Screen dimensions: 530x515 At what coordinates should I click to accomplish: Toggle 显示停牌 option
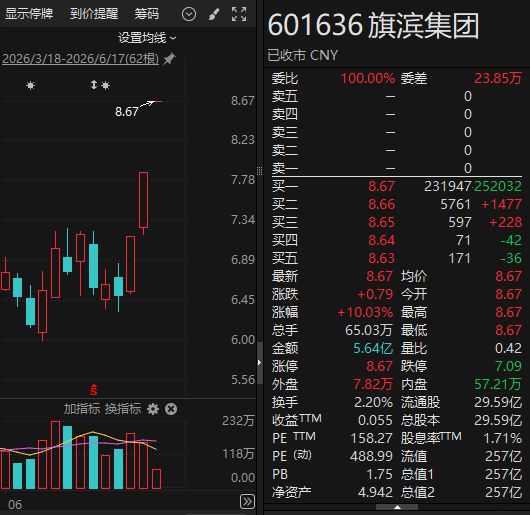coord(29,14)
